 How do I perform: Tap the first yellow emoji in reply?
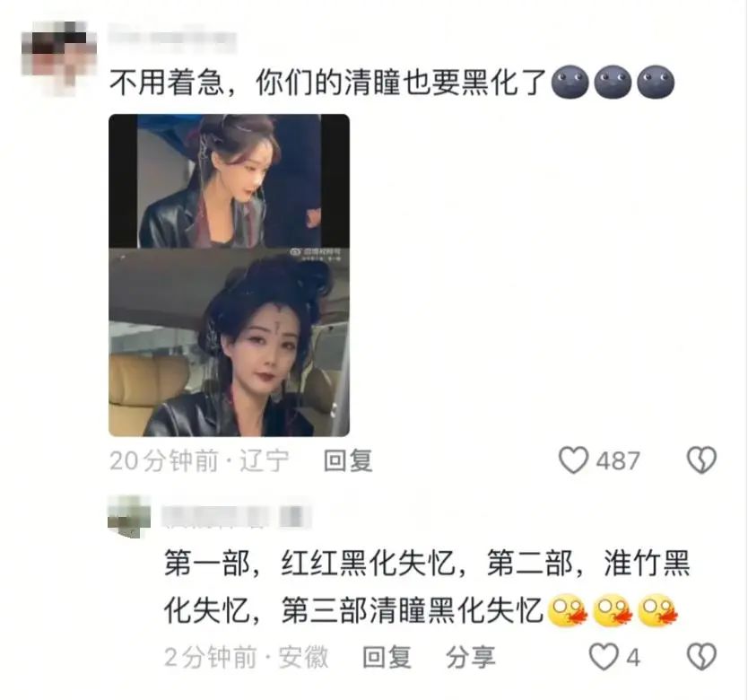pos(567,610)
